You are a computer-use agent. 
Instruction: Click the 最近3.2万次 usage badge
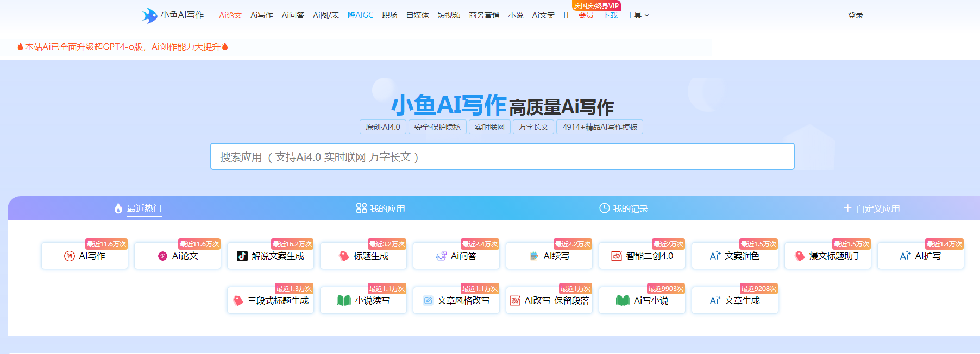point(387,244)
